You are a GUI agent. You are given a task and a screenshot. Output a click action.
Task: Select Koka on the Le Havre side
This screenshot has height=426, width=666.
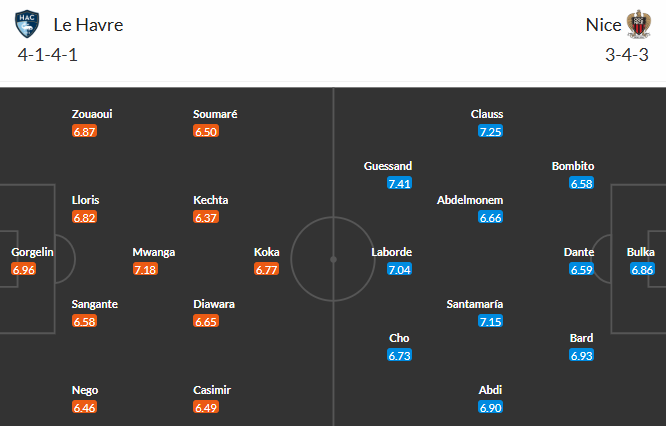click(x=267, y=252)
